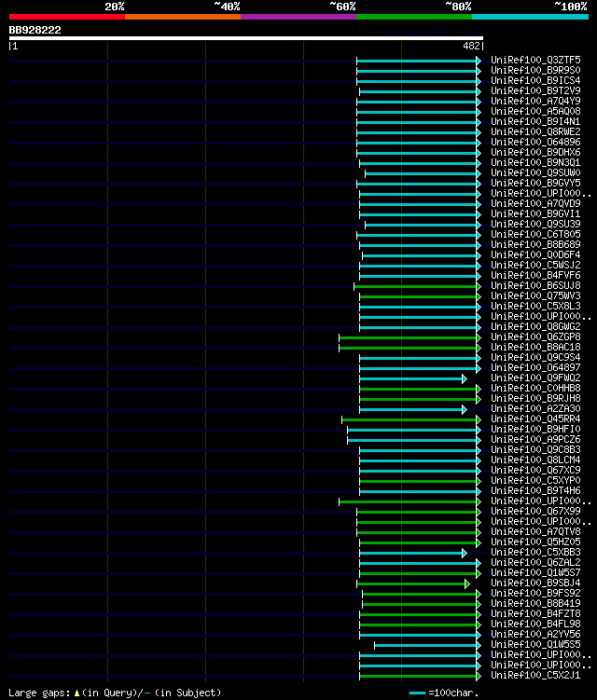Click the cyan ~100% identity legend bar
This screenshot has height=700, width=597.
(x=530, y=17)
